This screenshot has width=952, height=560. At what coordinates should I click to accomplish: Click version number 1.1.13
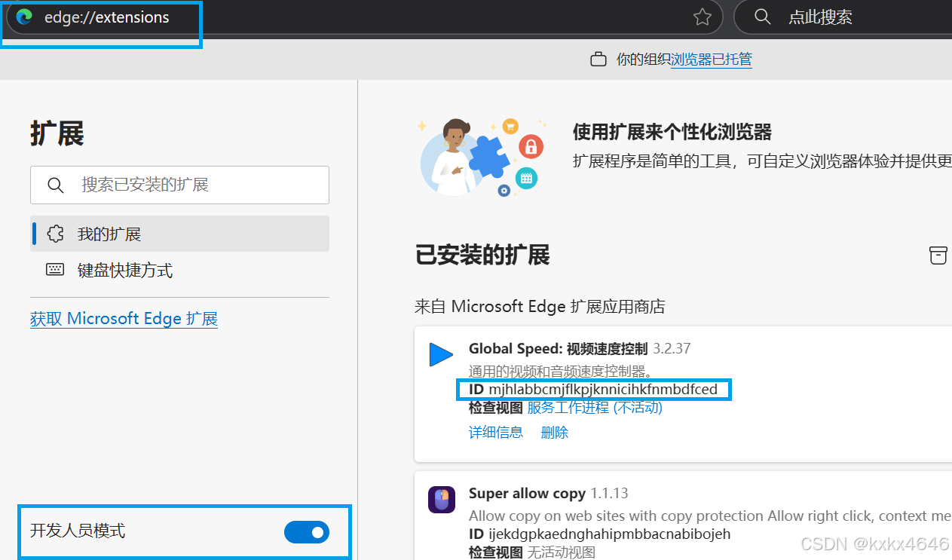(609, 494)
